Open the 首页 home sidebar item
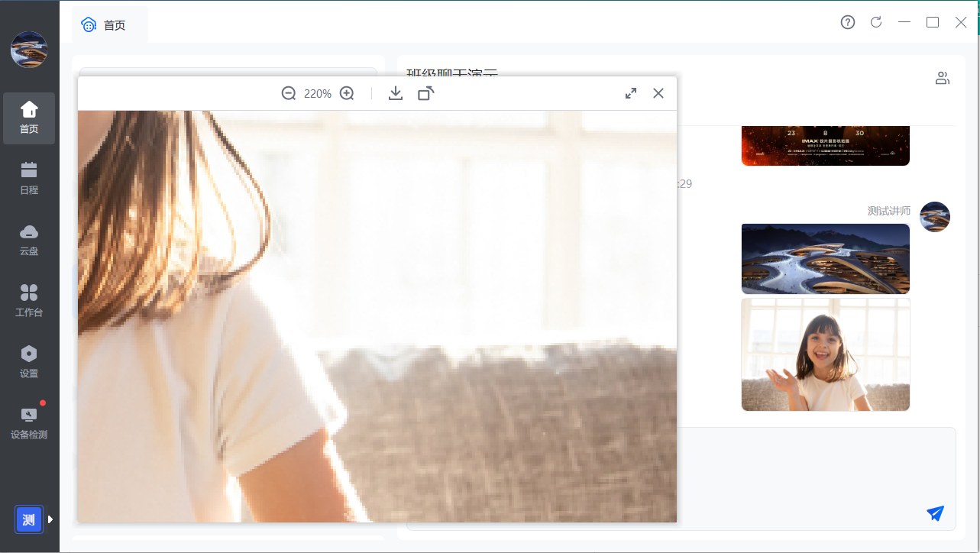 pos(29,118)
